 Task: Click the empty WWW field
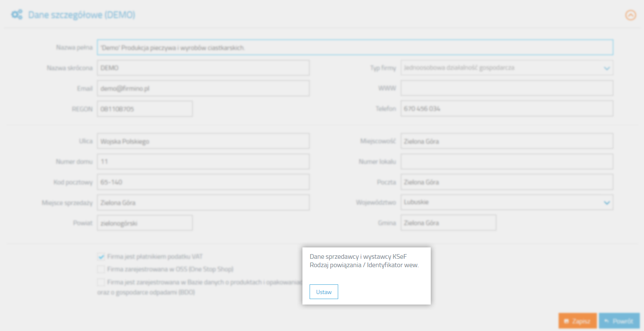click(506, 89)
